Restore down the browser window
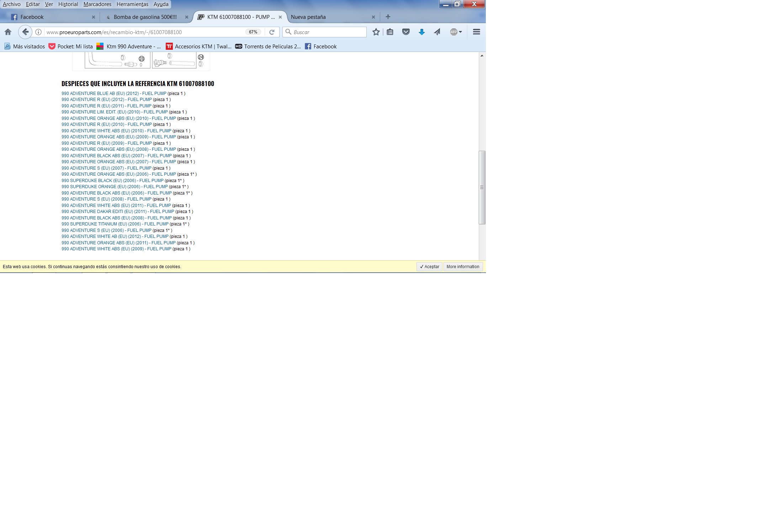 457,4
